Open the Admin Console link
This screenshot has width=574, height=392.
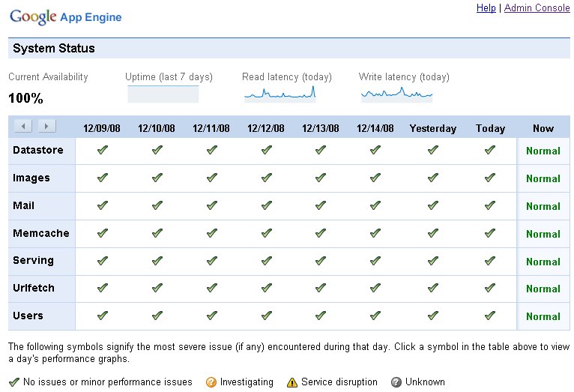coord(537,8)
